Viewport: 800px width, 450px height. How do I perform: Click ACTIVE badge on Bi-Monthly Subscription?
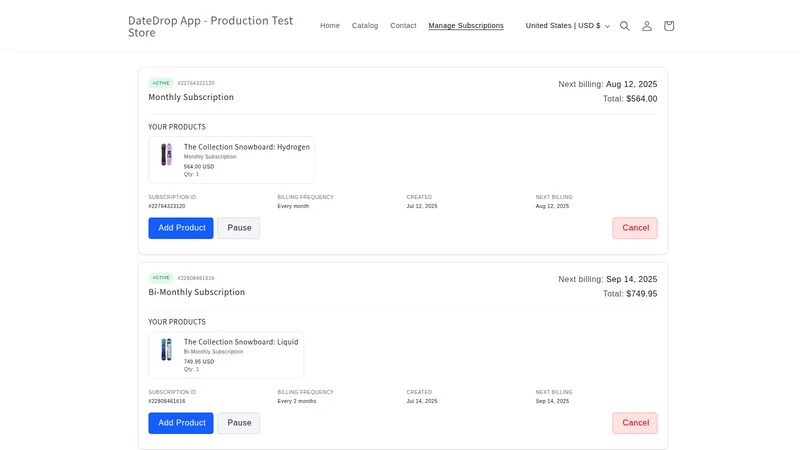(161, 278)
